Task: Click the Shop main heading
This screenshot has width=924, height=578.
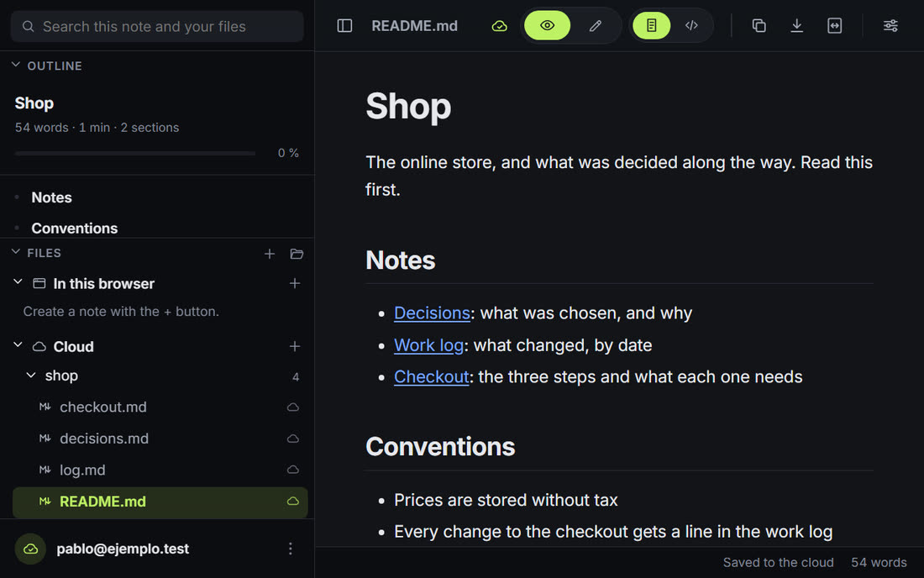Action: [408, 106]
